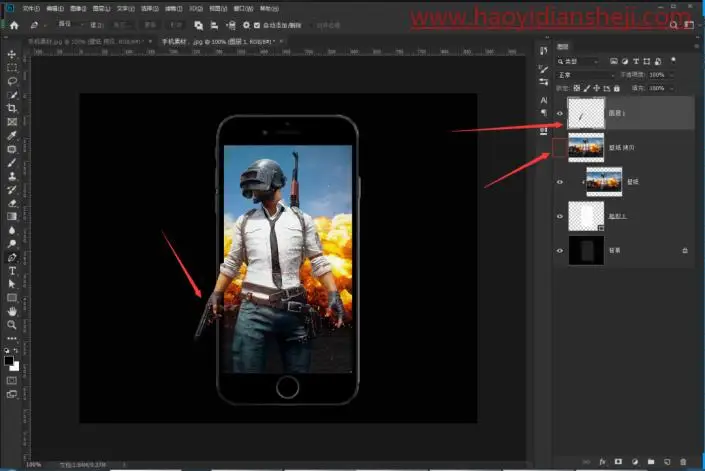
Task: Open the pen options gear menu
Action: tap(246, 25)
